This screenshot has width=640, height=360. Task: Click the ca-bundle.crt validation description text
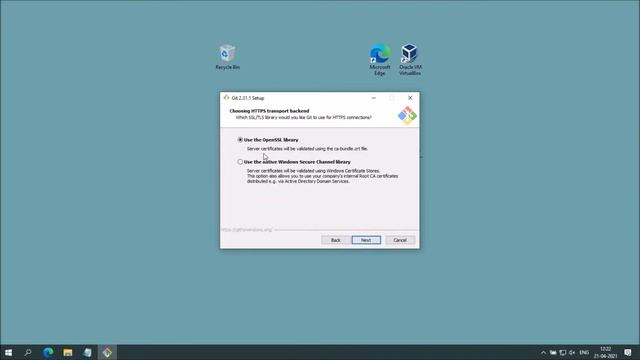(x=307, y=149)
